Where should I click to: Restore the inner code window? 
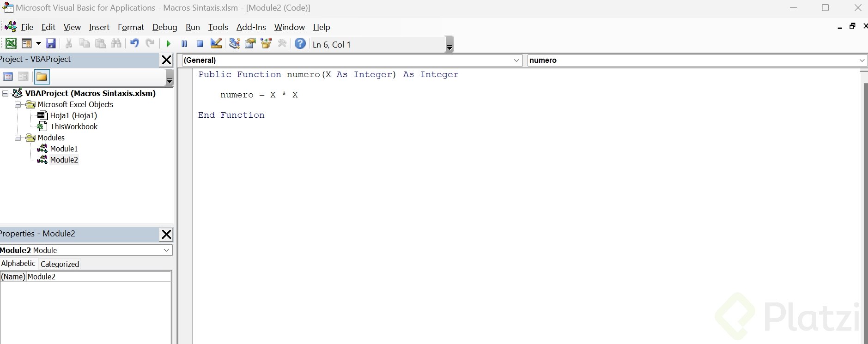click(x=852, y=26)
